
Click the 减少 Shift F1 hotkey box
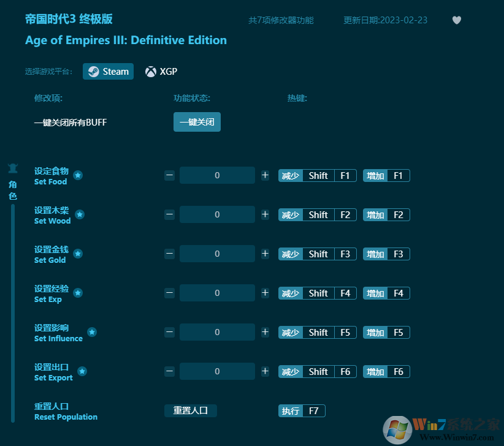click(318, 176)
